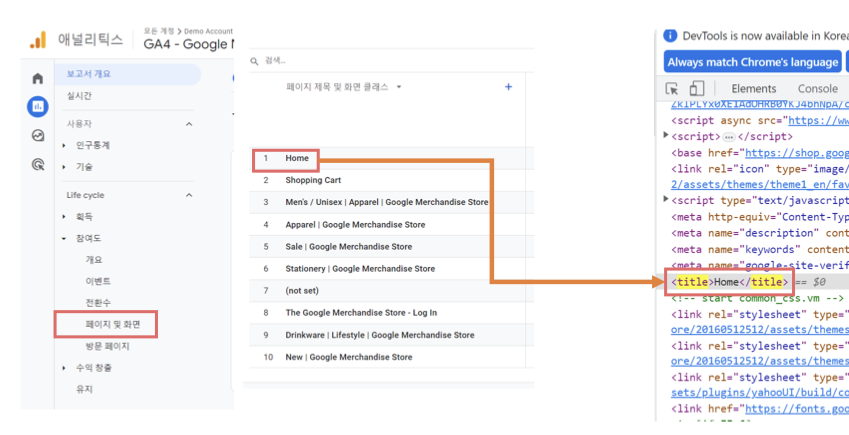Expand the script element triangle in DevTools

click(x=666, y=135)
